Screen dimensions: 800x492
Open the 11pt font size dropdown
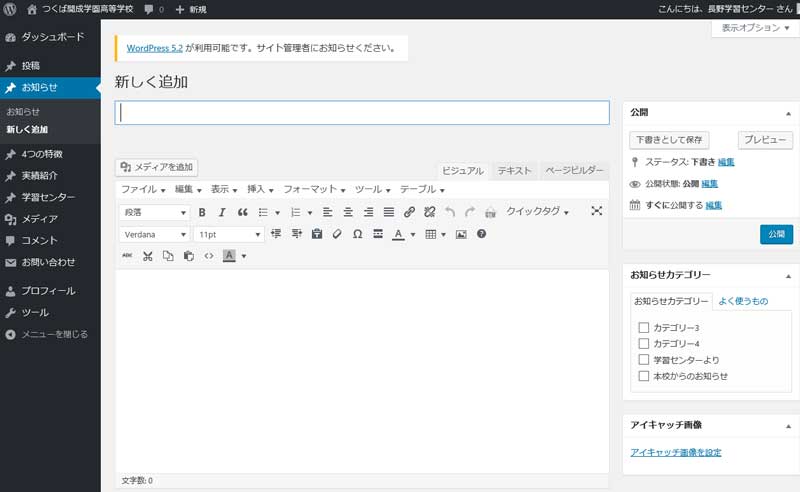point(229,234)
